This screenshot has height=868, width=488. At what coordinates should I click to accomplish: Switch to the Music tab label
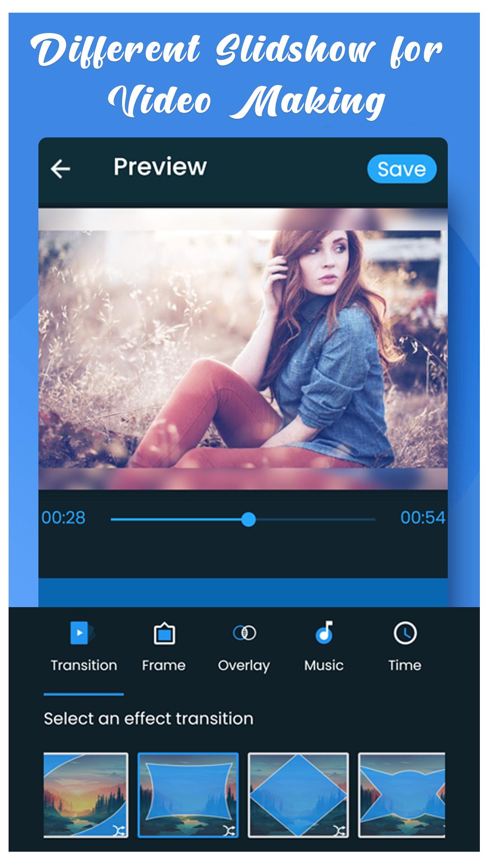point(324,665)
